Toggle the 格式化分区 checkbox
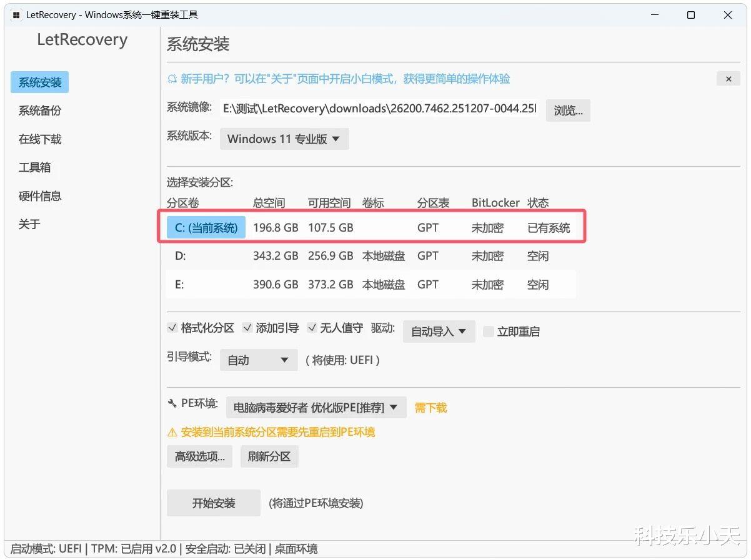This screenshot has width=751, height=560. [172, 328]
